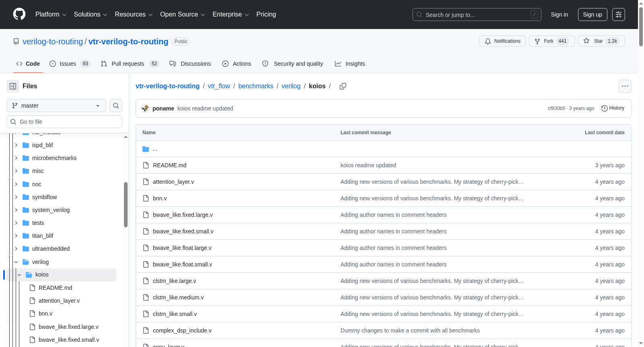The image size is (644, 347).
Task: Click the koios open-folder icon in tree
Action: click(x=29, y=275)
